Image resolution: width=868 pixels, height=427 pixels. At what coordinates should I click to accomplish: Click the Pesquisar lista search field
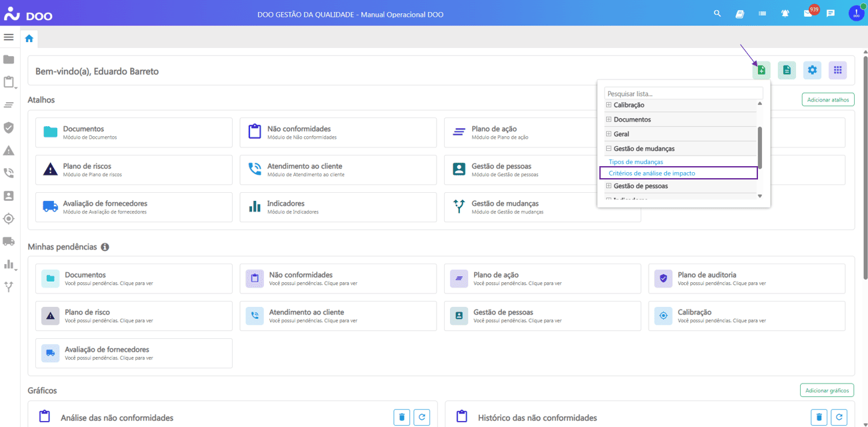pyautogui.click(x=683, y=94)
